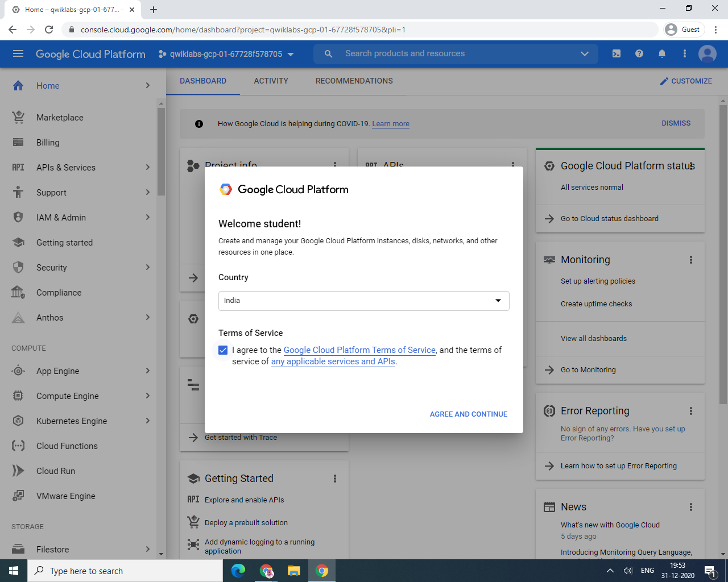Click the Security shield icon

[18, 268]
